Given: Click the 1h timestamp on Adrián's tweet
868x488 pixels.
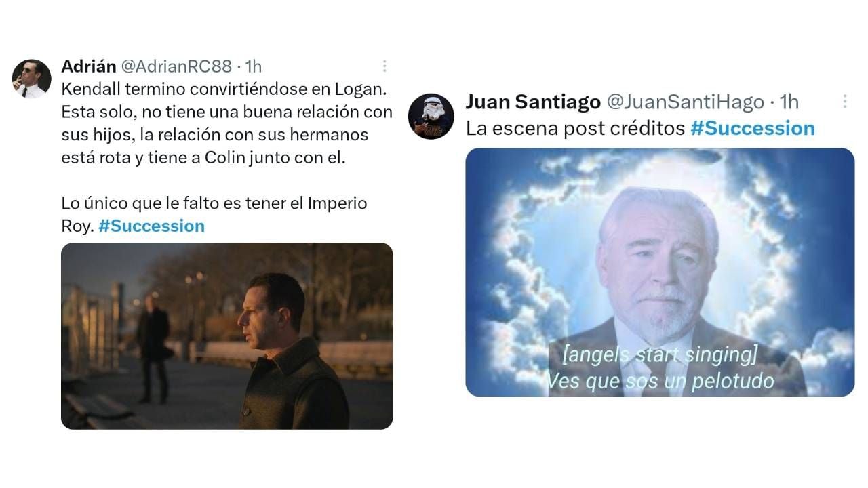Looking at the screenshot, I should coord(253,66).
